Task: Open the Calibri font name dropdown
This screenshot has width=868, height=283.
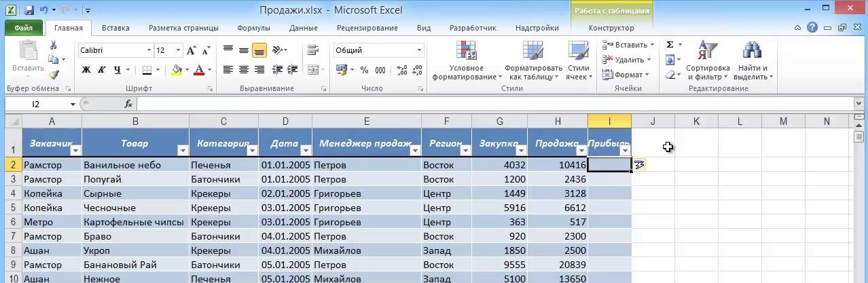Action: pyautogui.click(x=149, y=50)
